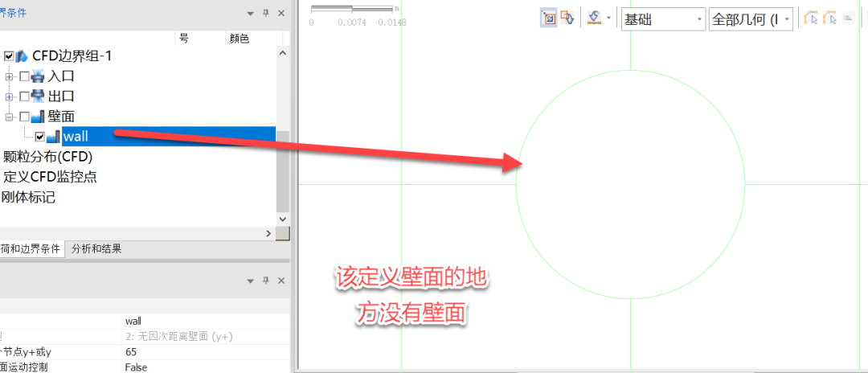
Task: Click the greyed list lines icon in toolbar
Action: (848, 18)
